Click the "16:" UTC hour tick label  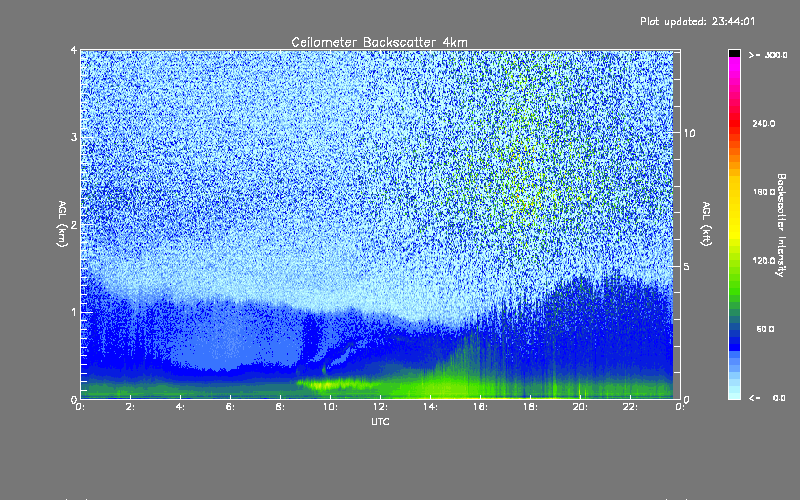tap(480, 407)
